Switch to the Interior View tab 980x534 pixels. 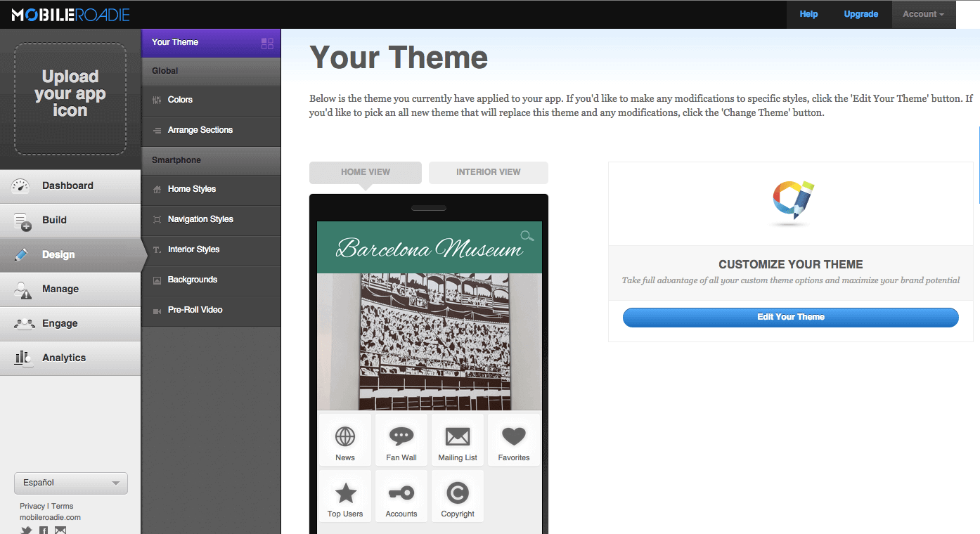pos(489,172)
